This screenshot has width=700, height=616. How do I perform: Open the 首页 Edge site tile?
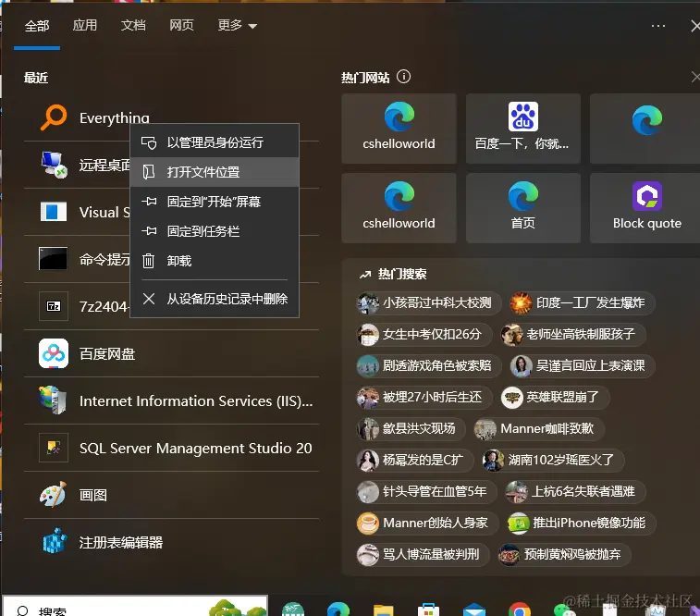(522, 208)
